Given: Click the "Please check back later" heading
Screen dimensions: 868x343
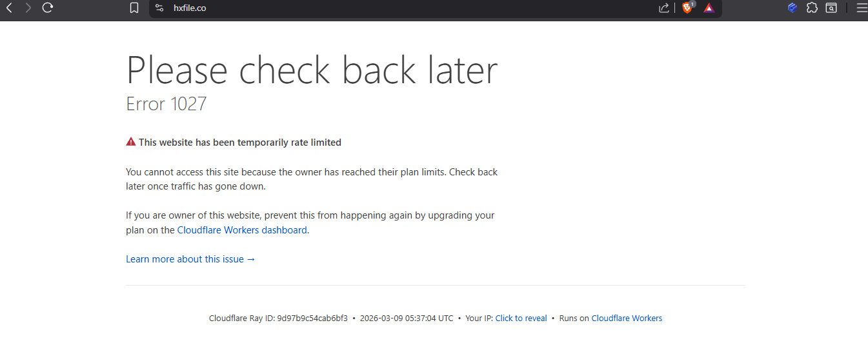Looking at the screenshot, I should 312,70.
